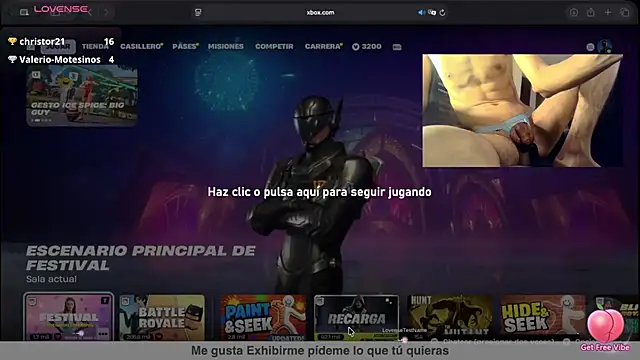Click 'Haz clic o pulsa aquí para seguir jugando'
The width and height of the screenshot is (640, 360).
click(319, 192)
